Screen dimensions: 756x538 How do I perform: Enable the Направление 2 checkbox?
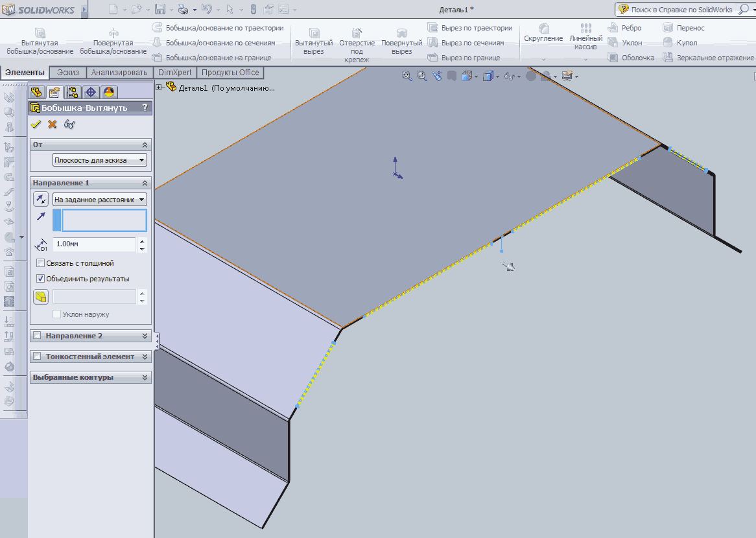[x=37, y=336]
